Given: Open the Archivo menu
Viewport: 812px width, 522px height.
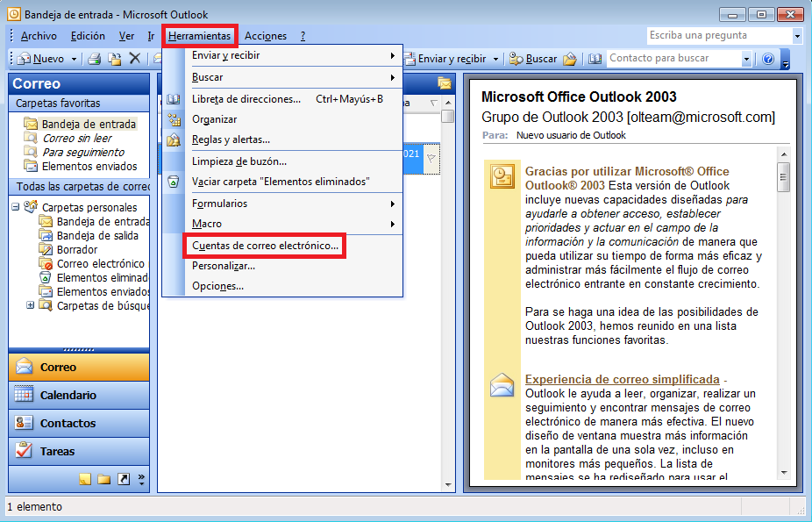Looking at the screenshot, I should [x=39, y=36].
